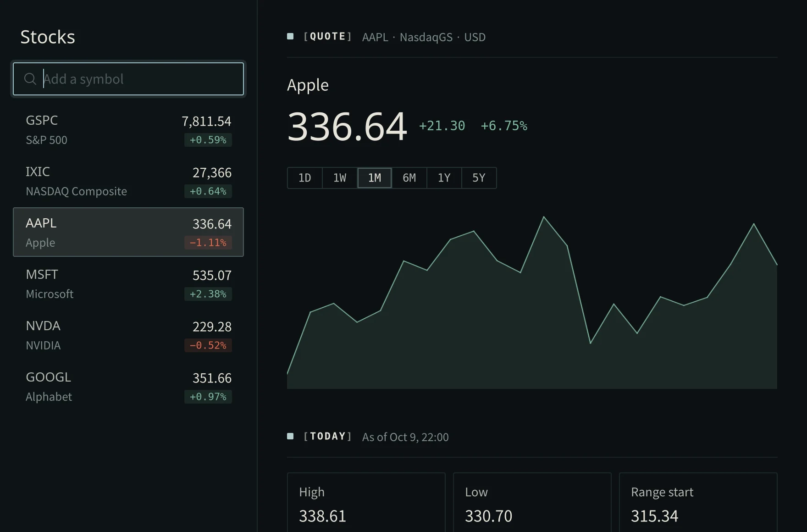Click the +0.64% badge for IXIC

(x=208, y=191)
